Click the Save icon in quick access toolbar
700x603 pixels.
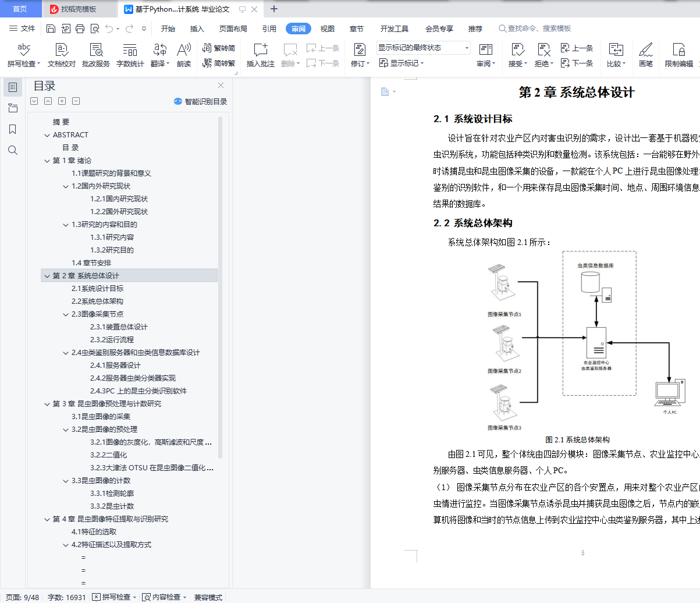coord(51,29)
